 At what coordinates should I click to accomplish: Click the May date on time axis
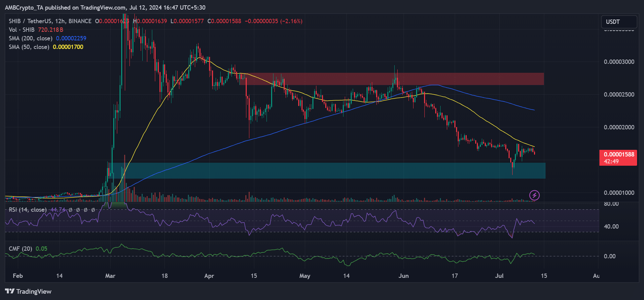pyautogui.click(x=305, y=276)
